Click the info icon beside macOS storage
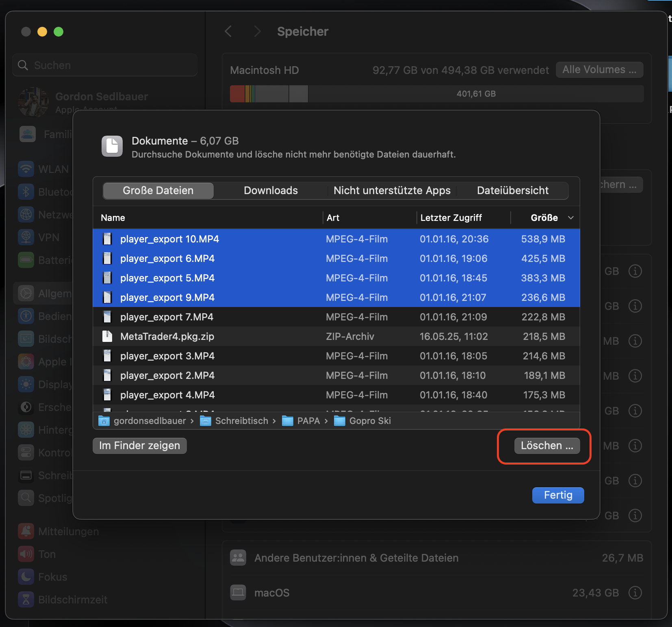672x627 pixels. 635,593
